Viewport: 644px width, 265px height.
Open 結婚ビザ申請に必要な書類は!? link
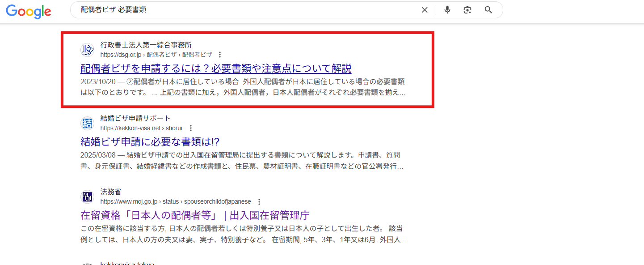point(150,142)
